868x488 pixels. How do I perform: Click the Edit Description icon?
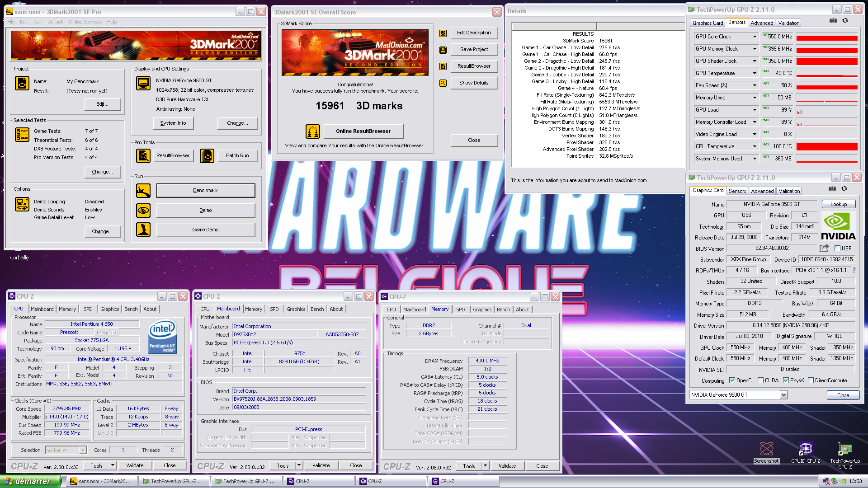coord(443,33)
